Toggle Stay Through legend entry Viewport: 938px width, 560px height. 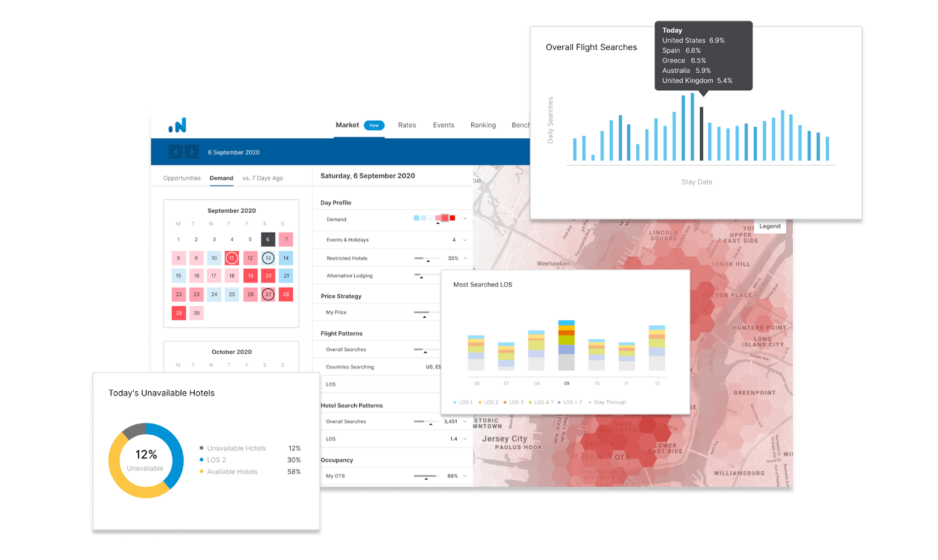[607, 402]
